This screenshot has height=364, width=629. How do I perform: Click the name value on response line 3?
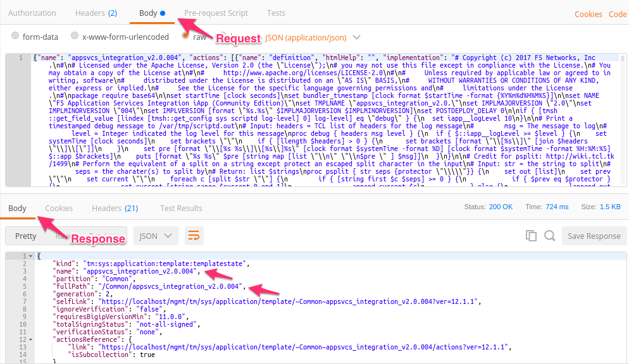140,271
